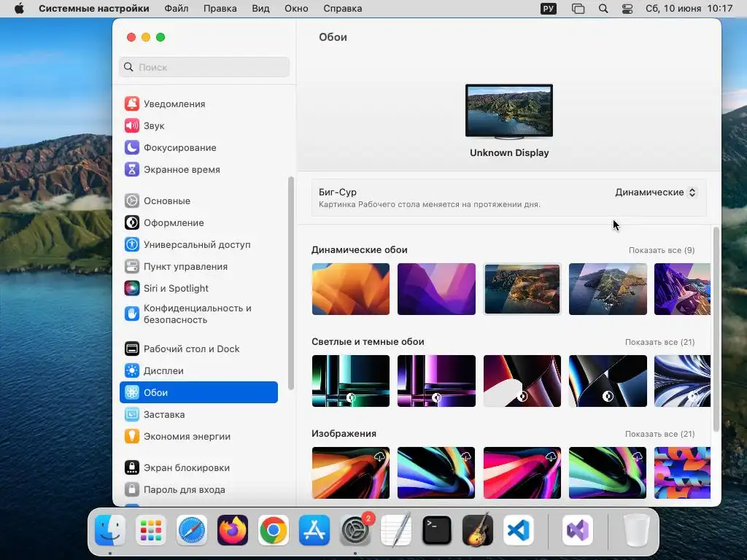Launch Launchpad from the Dock
This screenshot has width=747, height=560.
[x=151, y=530]
